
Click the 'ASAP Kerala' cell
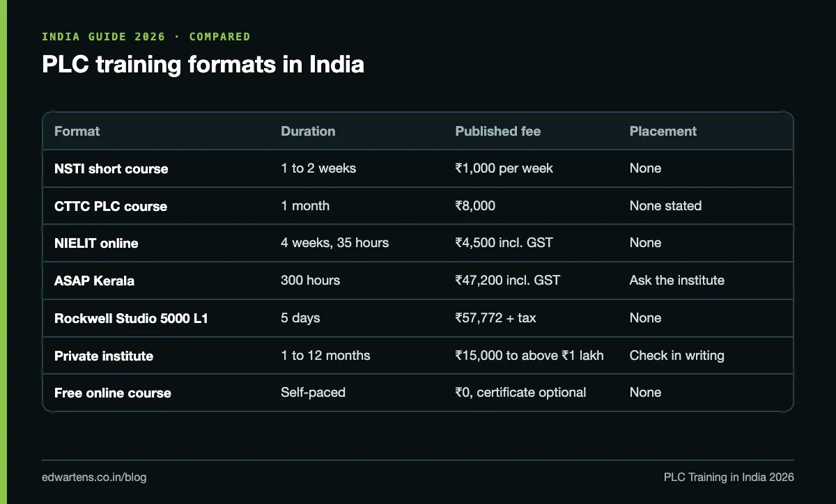tap(94, 281)
